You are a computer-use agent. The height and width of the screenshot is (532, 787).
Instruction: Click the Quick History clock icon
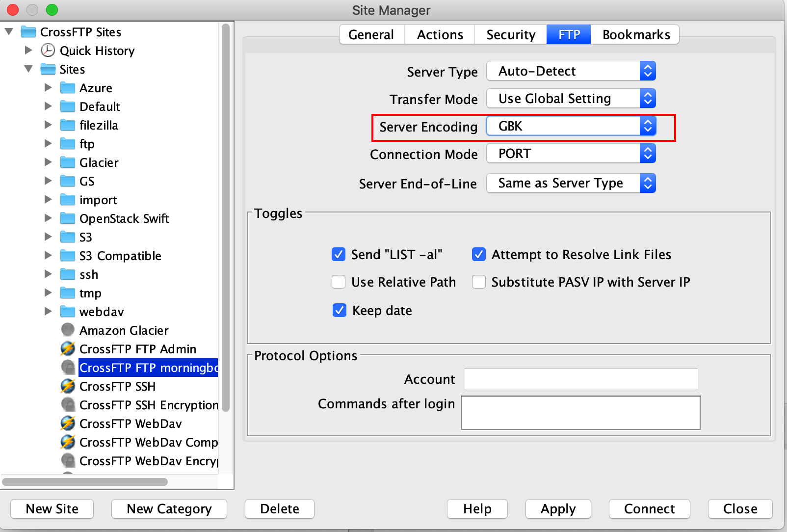coord(47,51)
